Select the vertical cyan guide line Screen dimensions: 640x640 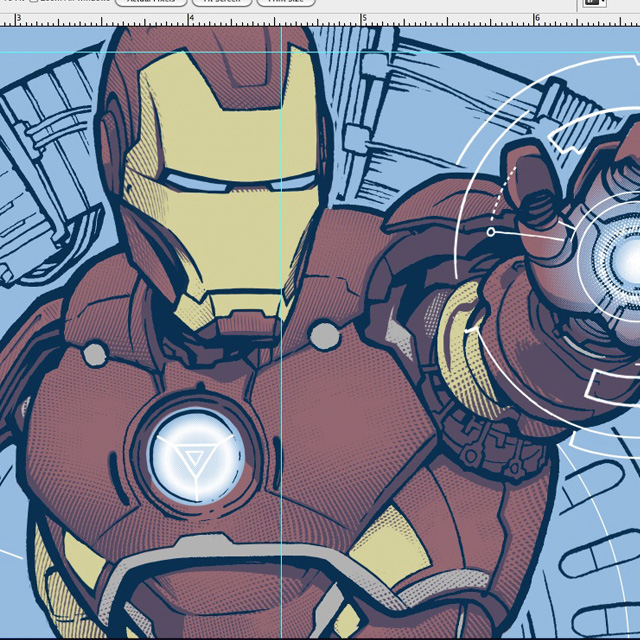click(283, 300)
